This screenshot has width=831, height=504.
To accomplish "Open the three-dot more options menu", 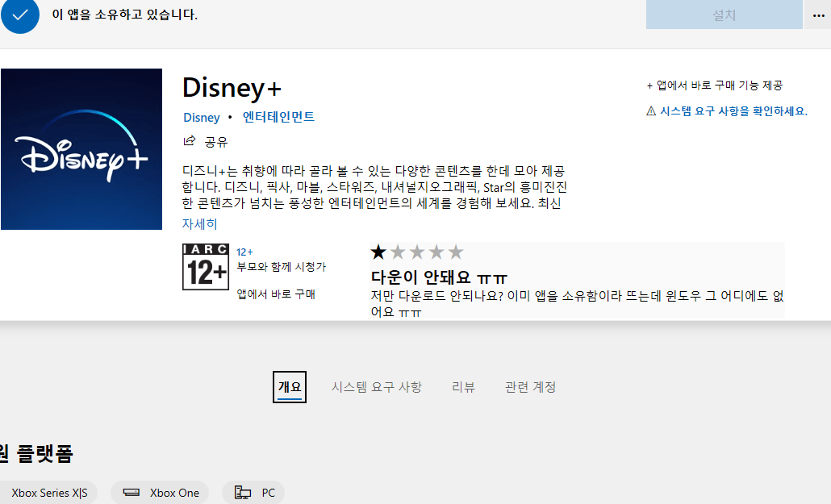I will tap(818, 15).
